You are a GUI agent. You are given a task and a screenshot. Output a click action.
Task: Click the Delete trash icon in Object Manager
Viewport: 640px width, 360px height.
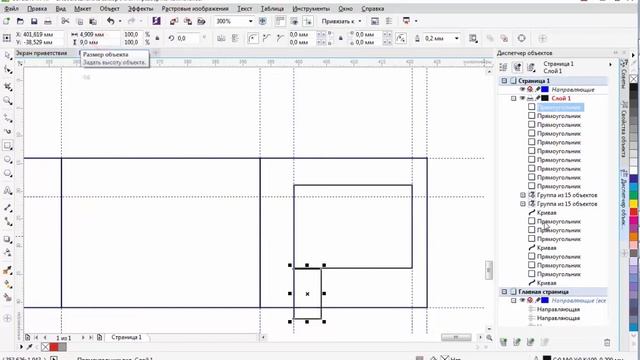click(607, 342)
